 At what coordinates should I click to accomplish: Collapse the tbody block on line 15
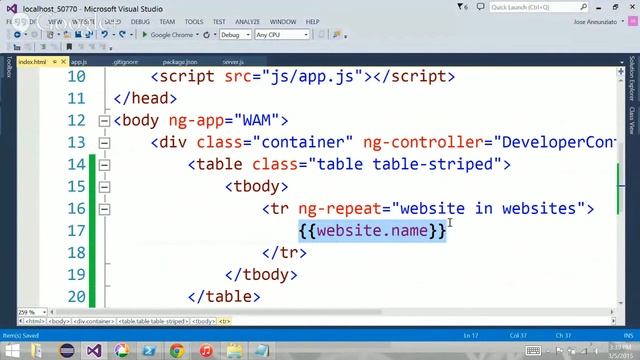click(104, 187)
